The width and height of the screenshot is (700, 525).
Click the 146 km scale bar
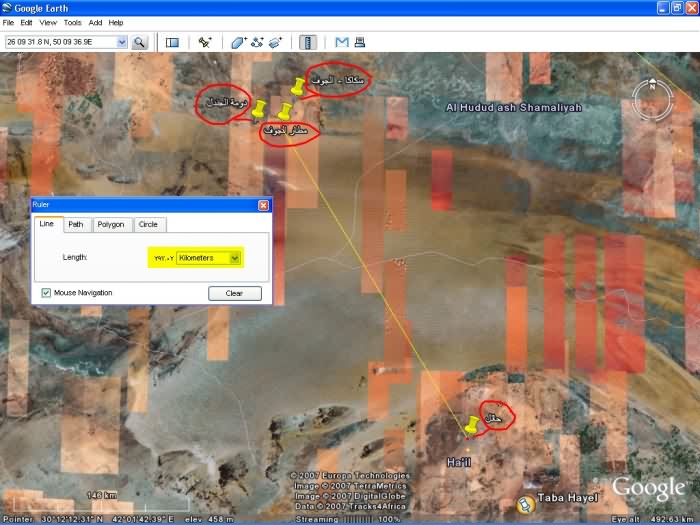[x=102, y=502]
